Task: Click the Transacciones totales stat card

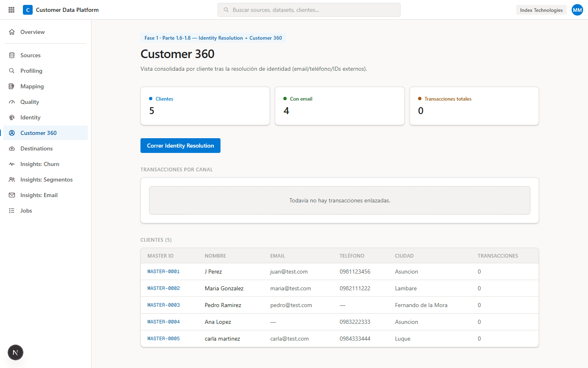Action: tap(474, 106)
